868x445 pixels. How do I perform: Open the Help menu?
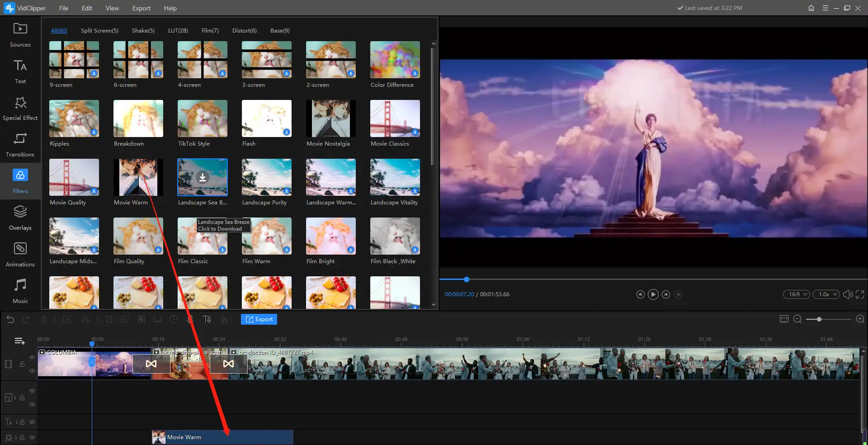point(170,8)
